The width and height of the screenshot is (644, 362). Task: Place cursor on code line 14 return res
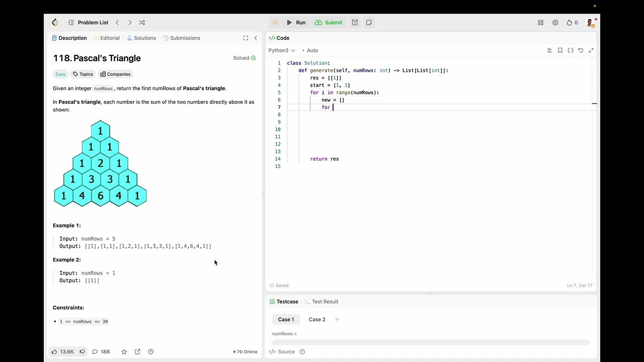point(325,159)
